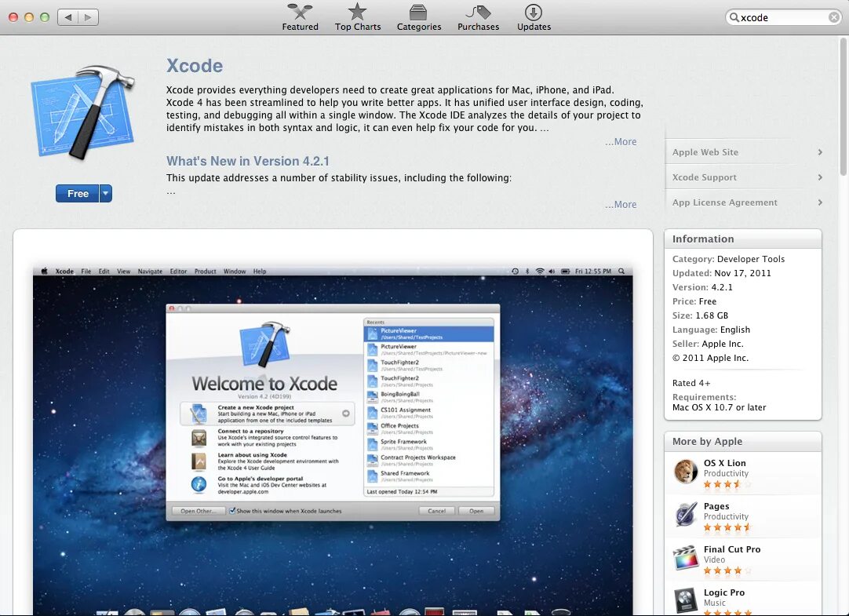
Task: Select Sprite Framework in the Recents list
Action: (x=429, y=444)
